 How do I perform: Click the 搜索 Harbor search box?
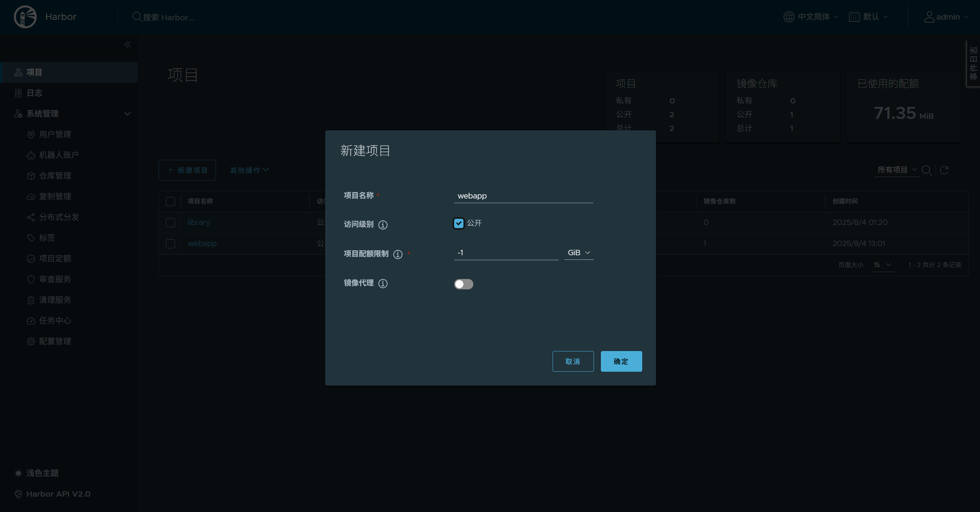[169, 17]
